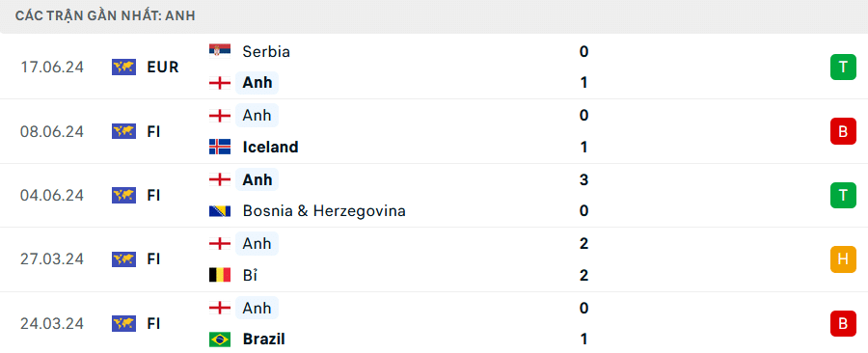Open the Brazil team link
This screenshot has width=868, height=353.
click(x=264, y=339)
